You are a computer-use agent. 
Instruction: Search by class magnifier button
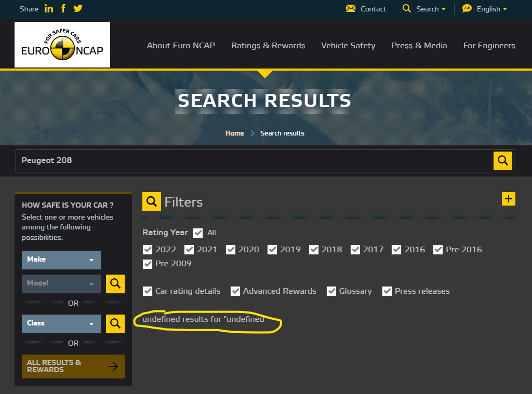coord(115,324)
